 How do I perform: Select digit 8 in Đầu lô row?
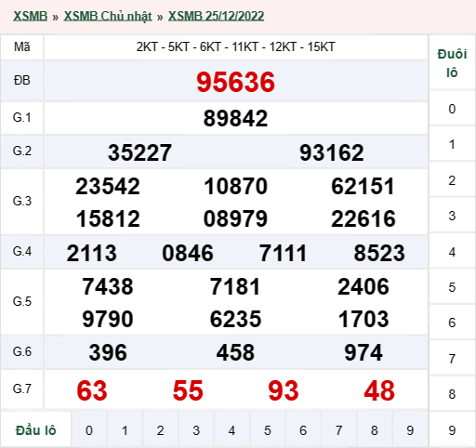tap(375, 430)
